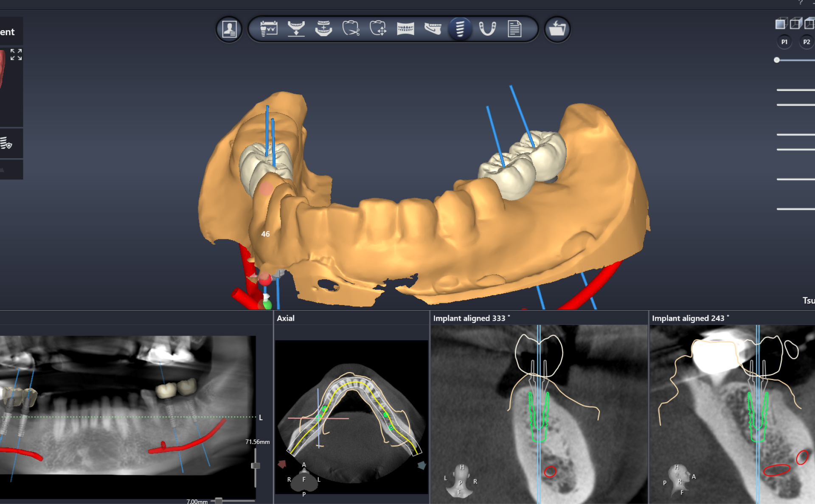Maximize the thumbnail view with expand arrows

click(16, 54)
